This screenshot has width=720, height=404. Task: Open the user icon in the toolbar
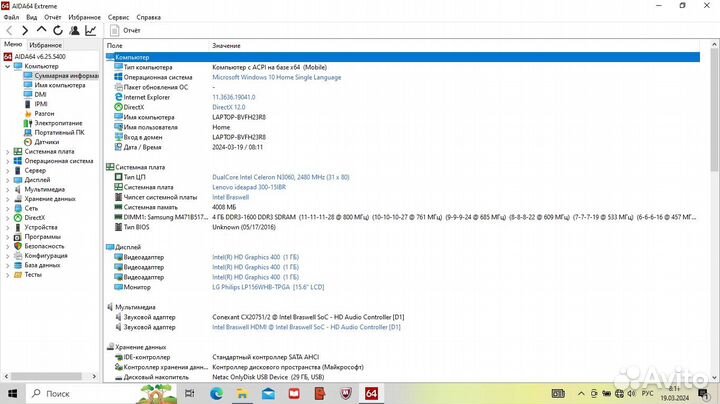(x=74, y=31)
